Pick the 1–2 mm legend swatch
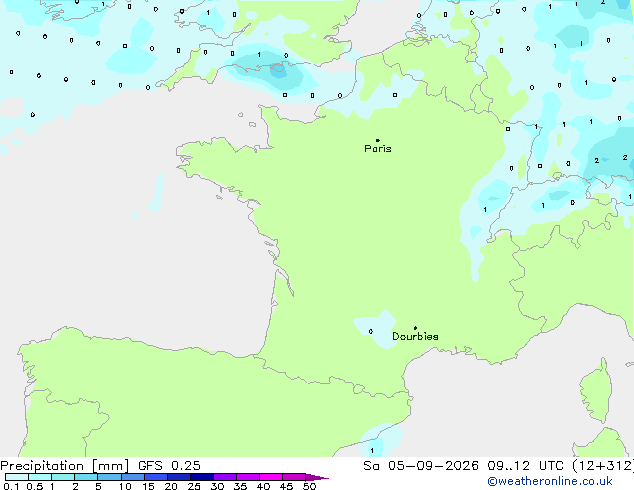This screenshot has width=634, height=490. point(63,477)
